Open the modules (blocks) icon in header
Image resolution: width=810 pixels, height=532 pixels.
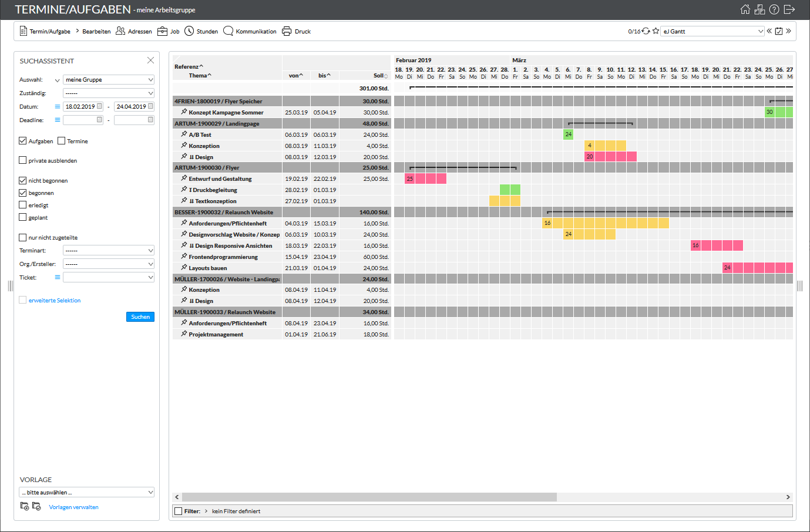[759, 9]
